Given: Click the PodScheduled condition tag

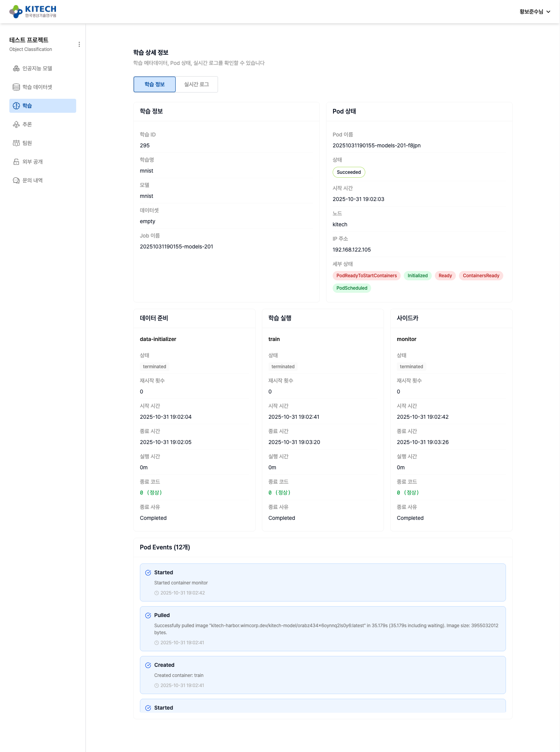Looking at the screenshot, I should click(x=352, y=288).
